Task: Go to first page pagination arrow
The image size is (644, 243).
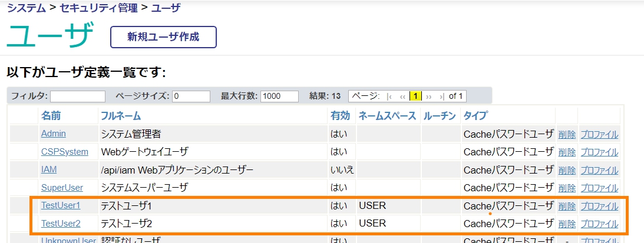Action: click(389, 96)
